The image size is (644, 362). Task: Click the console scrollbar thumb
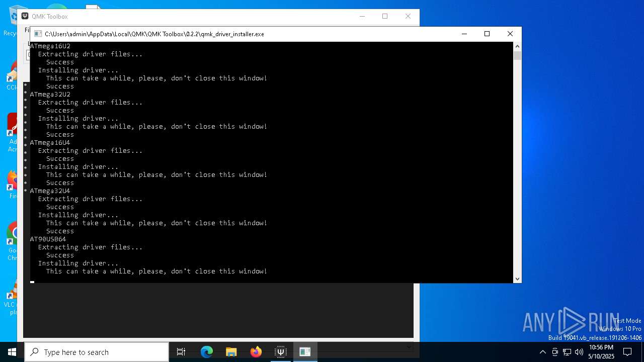pos(517,55)
